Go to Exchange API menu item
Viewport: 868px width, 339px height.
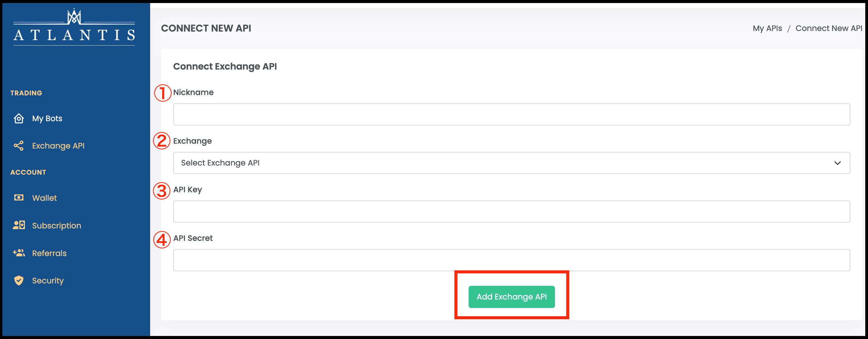[58, 146]
